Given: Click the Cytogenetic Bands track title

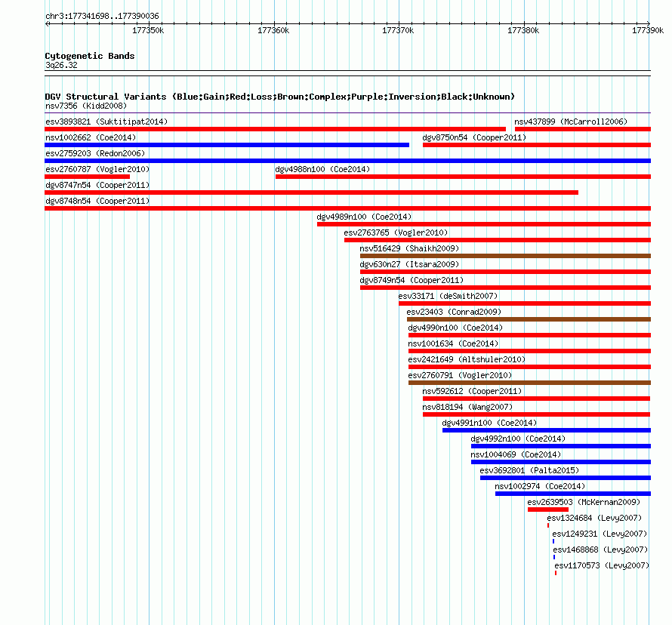Looking at the screenshot, I should pos(90,56).
